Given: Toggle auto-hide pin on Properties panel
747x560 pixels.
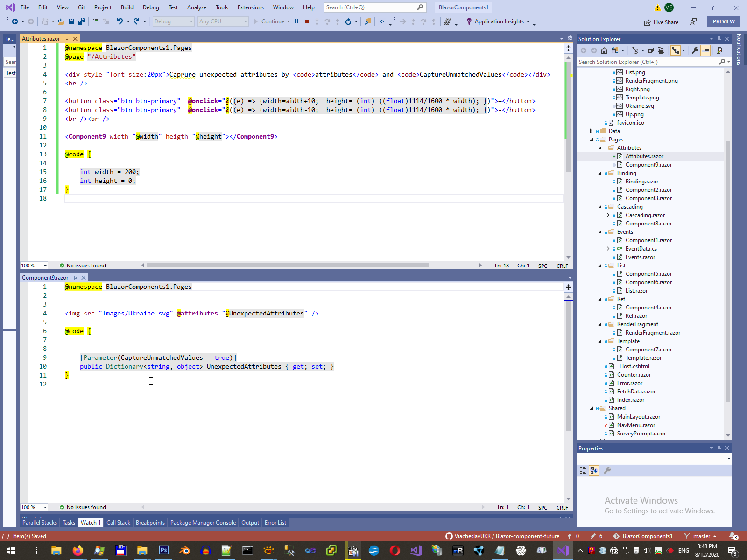Looking at the screenshot, I should 719,448.
